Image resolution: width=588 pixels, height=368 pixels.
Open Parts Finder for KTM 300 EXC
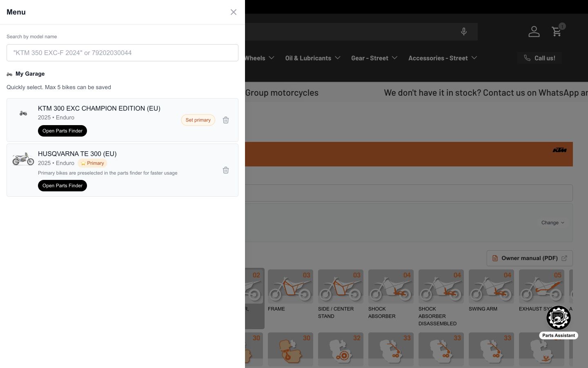[x=62, y=131]
